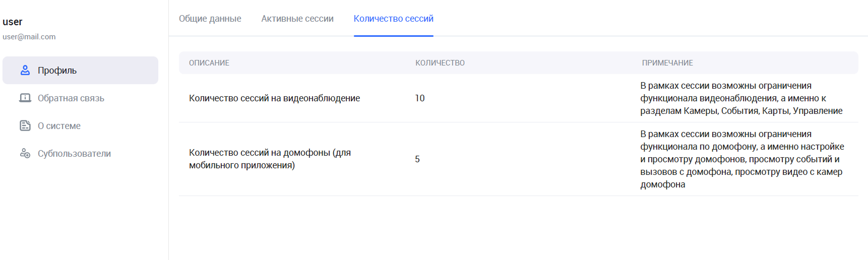Click the О системе document icon
Viewport: 868px width, 260px height.
tap(25, 126)
